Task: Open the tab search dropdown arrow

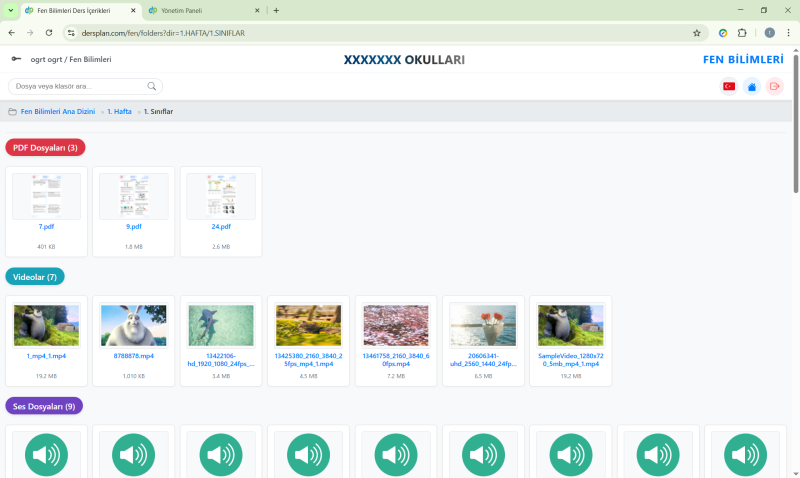Action: (x=11, y=10)
